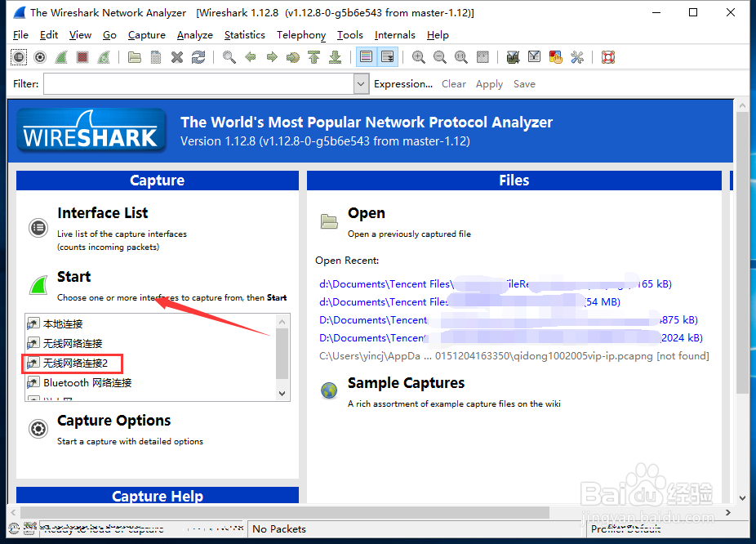
Task: Click the interface list scroll-down arrow
Action: point(282,394)
